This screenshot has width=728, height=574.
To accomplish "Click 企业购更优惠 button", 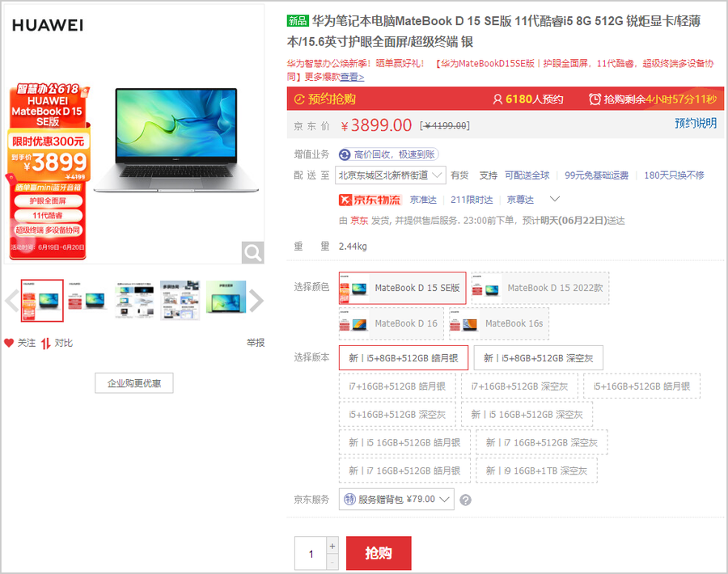I will [x=134, y=383].
